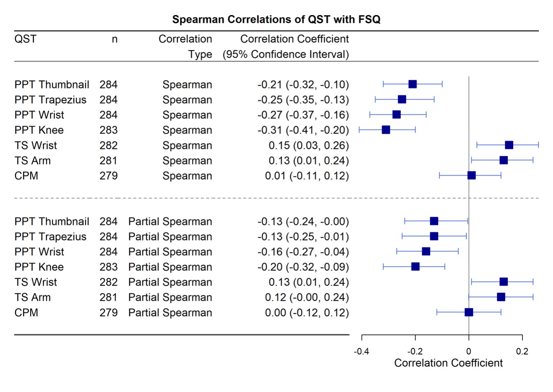
Task: Click the "(95% Confidence Interval)" header text
Action: [x=286, y=55]
